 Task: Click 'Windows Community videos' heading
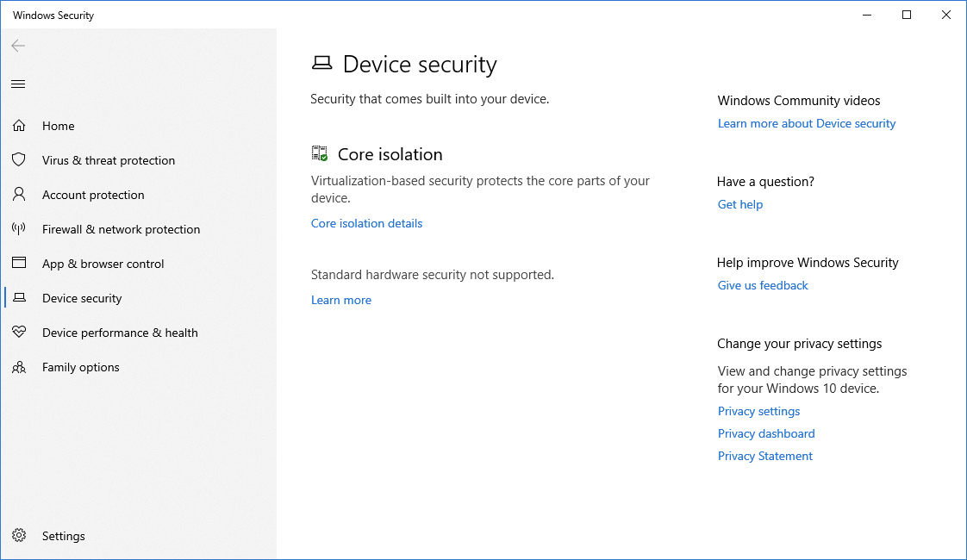tap(799, 101)
